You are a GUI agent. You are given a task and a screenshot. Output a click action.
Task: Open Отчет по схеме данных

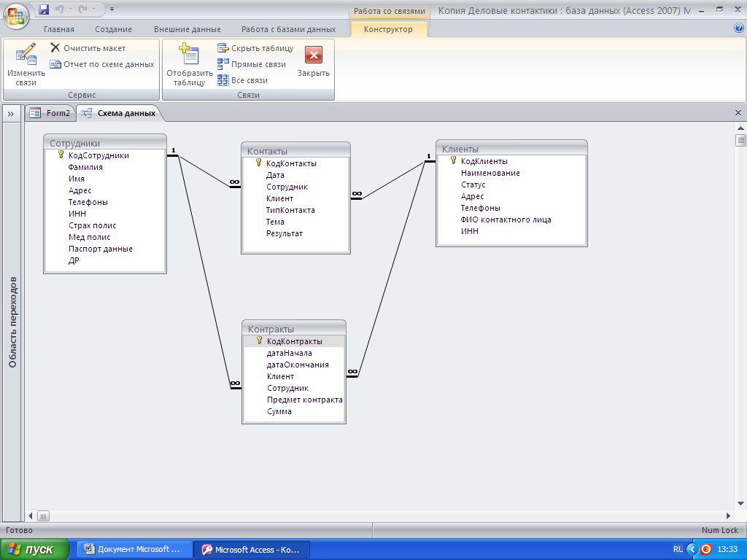click(102, 64)
